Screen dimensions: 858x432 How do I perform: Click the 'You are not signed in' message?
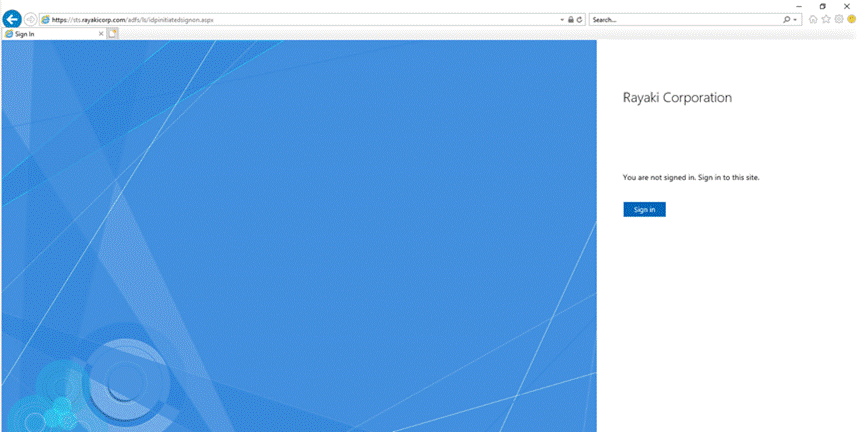pos(691,177)
